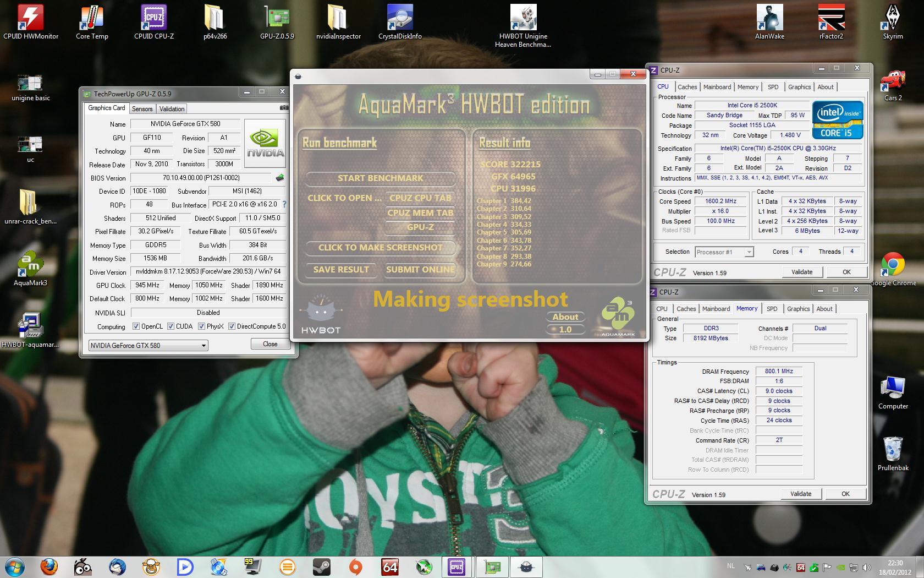Open HWBOT-aquamark installer icon

(30, 330)
